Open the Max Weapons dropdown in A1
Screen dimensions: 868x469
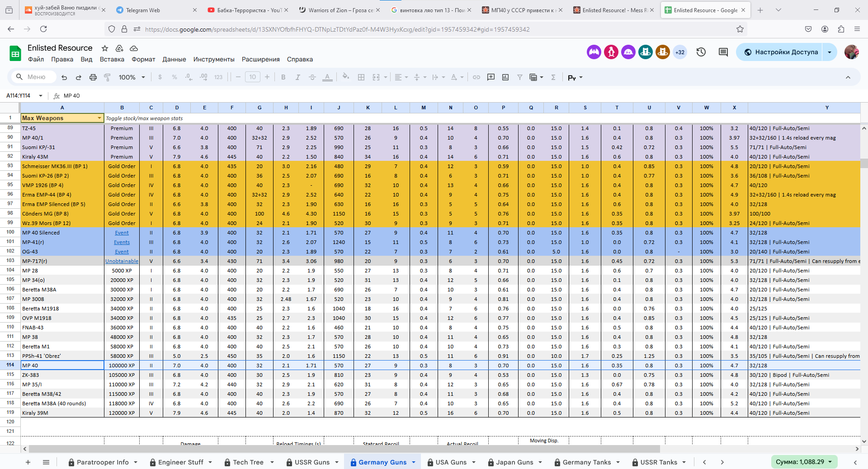point(99,118)
